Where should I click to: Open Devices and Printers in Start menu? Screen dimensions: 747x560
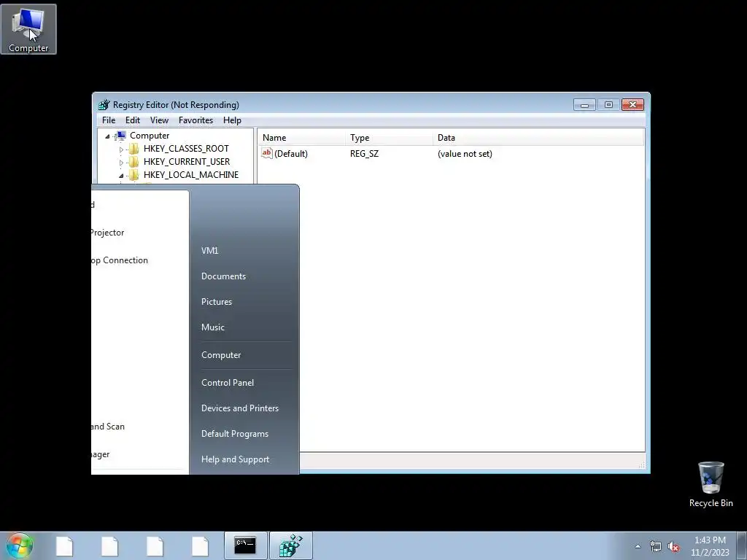pyautogui.click(x=239, y=408)
